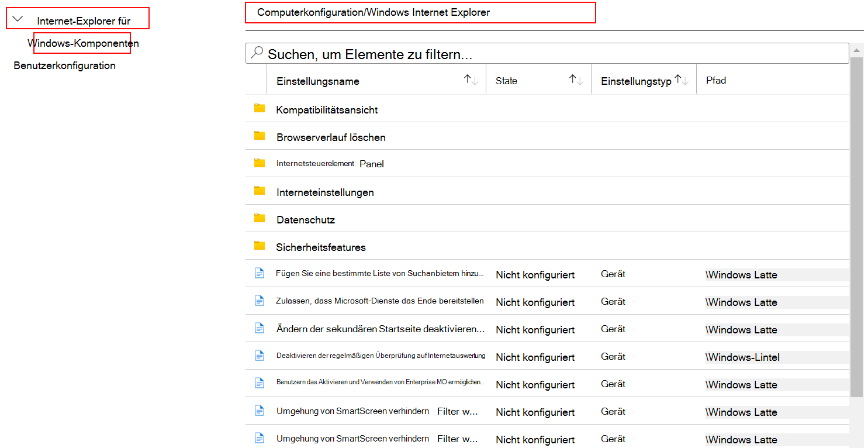Image resolution: width=868 pixels, height=448 pixels.
Task: Click the Pfad column header
Action: (716, 80)
